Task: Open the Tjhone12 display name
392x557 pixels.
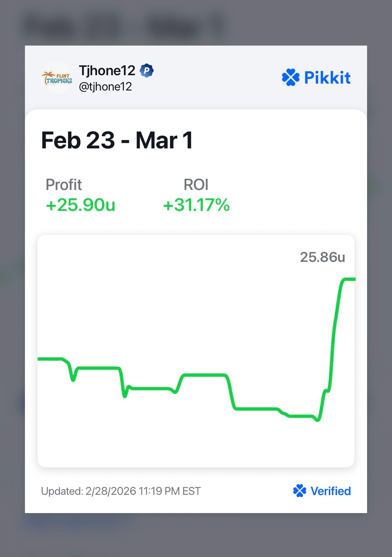Action: tap(107, 71)
